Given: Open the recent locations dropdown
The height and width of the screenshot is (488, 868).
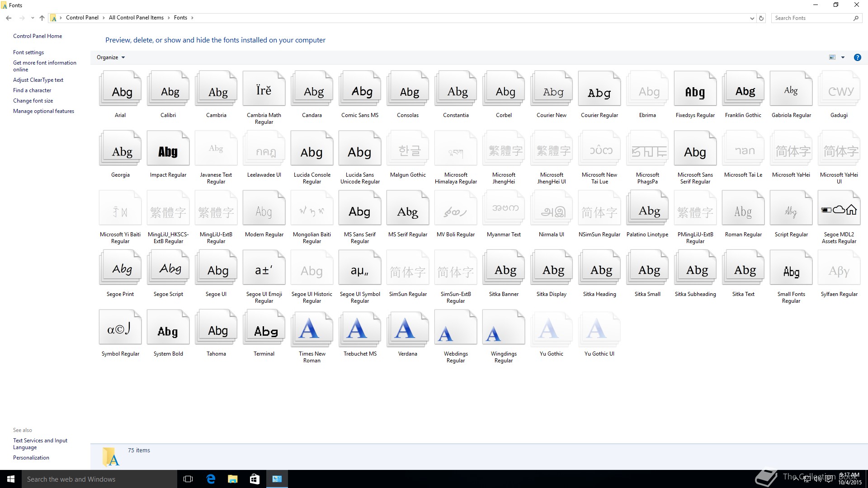Looking at the screenshot, I should (x=33, y=18).
